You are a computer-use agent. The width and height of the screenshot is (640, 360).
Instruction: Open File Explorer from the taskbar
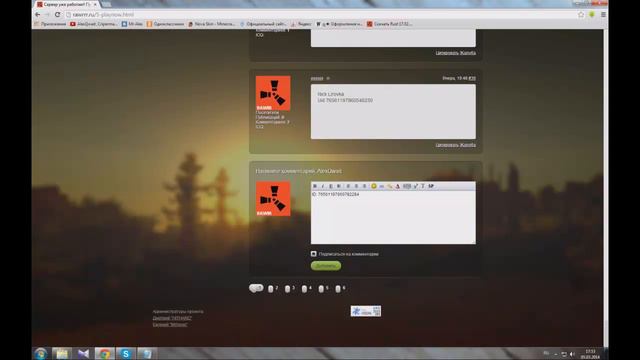(62, 353)
